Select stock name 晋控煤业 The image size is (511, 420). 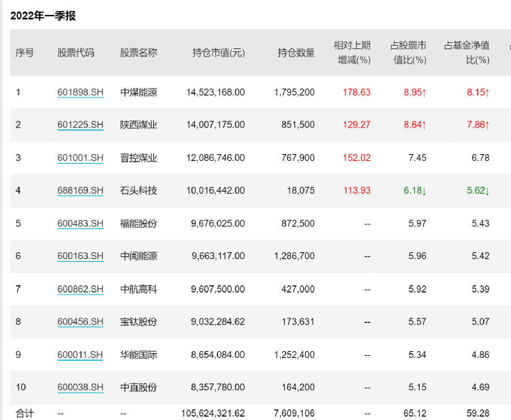point(138,157)
